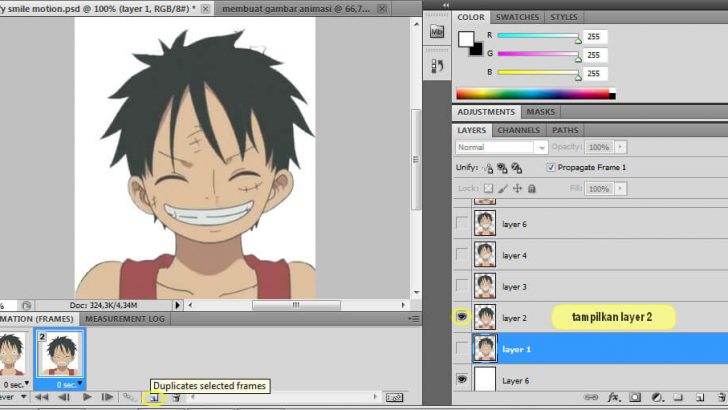
Task: Select the next animation frame
Action: point(107,397)
